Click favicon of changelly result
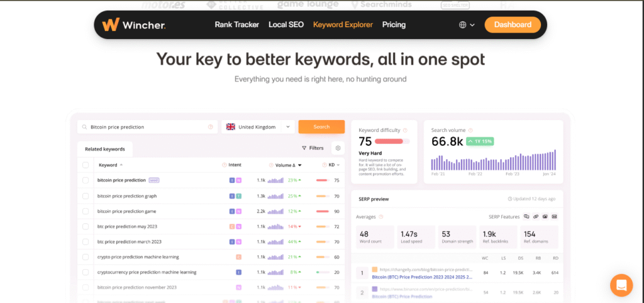This screenshot has height=303, width=644. pyautogui.click(x=375, y=270)
